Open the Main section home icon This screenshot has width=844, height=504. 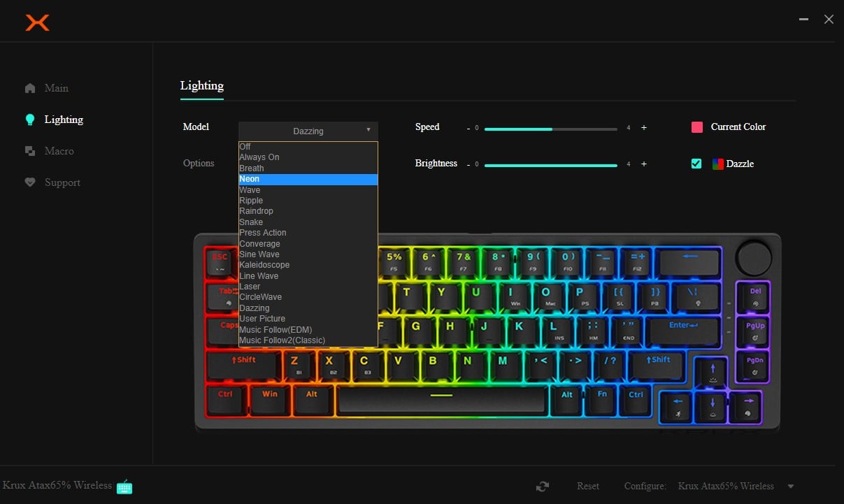tap(30, 88)
